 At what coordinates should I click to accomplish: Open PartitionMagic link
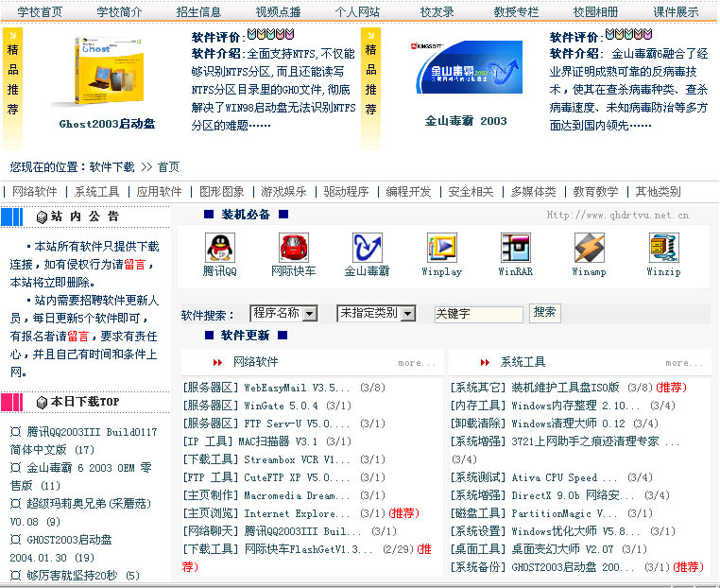point(565,513)
